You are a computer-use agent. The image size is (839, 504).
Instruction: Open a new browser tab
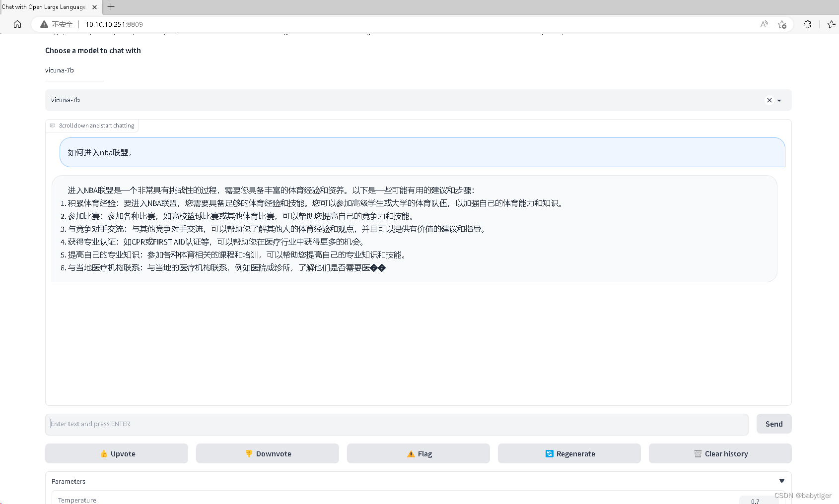coord(111,7)
